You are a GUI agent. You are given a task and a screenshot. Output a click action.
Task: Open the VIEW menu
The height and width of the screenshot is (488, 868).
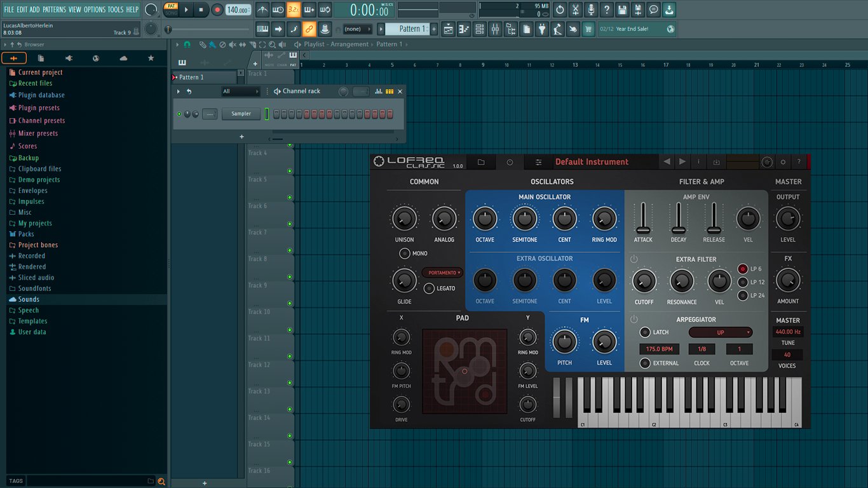(x=75, y=10)
